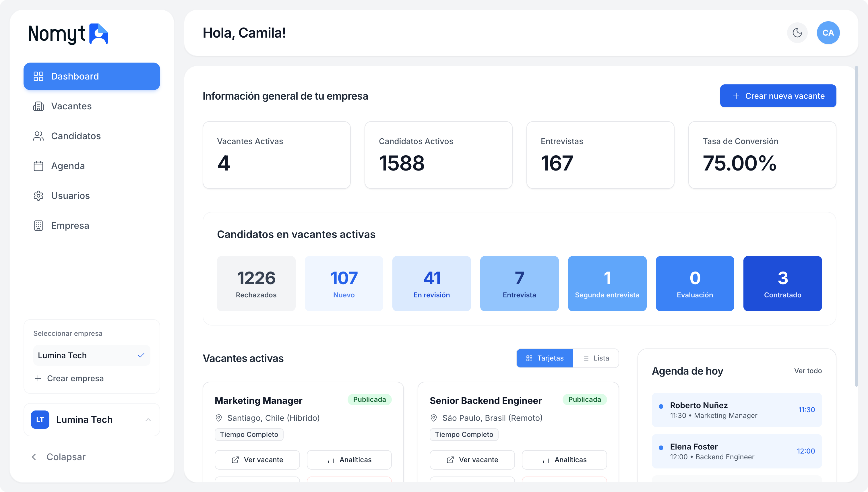Toggle dark mode with the moon icon
Viewport: 868px width, 492px height.
pyautogui.click(x=797, y=33)
